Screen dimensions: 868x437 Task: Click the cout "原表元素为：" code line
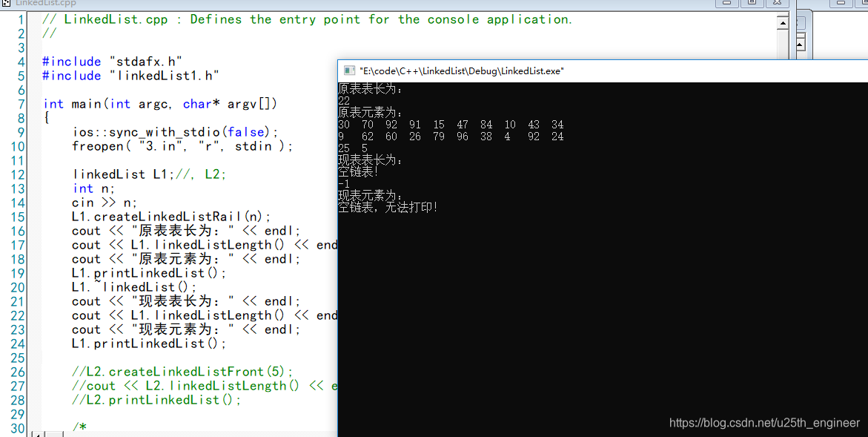coord(186,259)
